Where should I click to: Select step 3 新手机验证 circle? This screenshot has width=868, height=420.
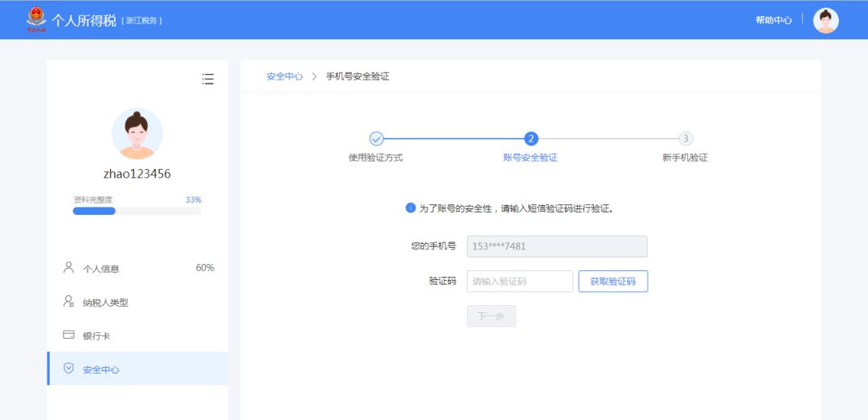coord(686,138)
